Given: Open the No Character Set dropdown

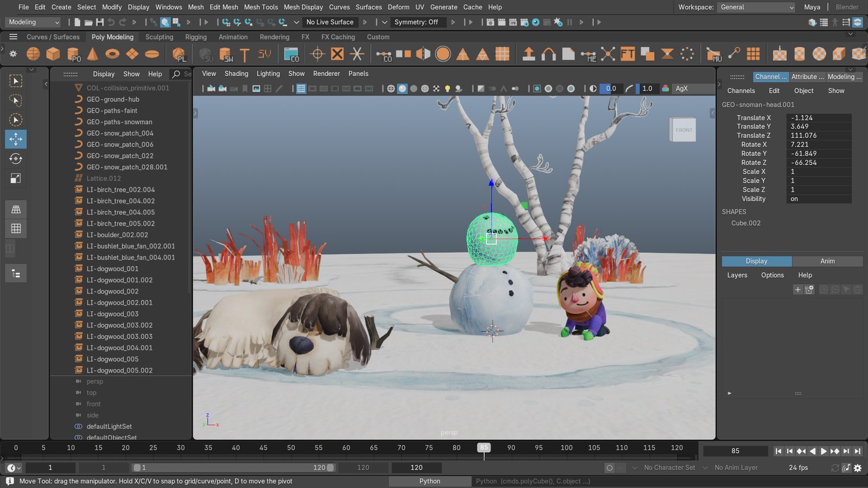Looking at the screenshot, I should point(669,468).
